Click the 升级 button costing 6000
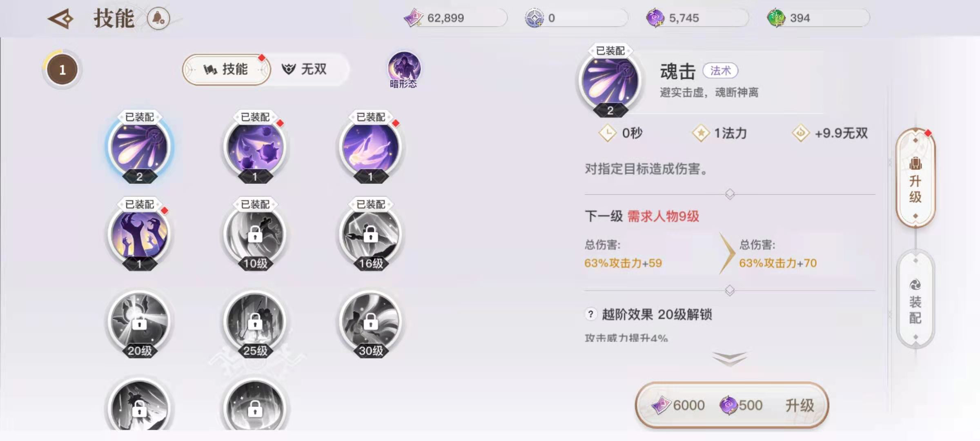 pos(732,405)
